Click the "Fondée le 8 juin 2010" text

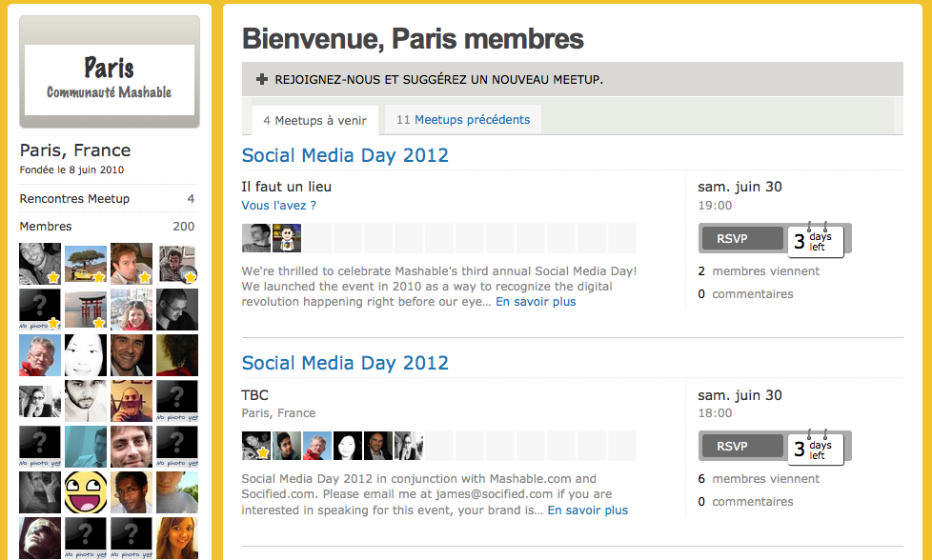pyautogui.click(x=71, y=170)
